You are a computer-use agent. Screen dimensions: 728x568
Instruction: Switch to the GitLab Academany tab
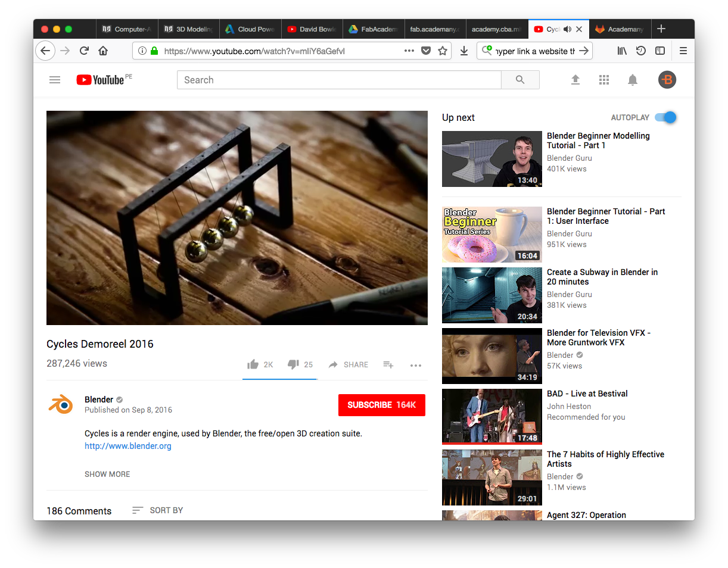(620, 29)
